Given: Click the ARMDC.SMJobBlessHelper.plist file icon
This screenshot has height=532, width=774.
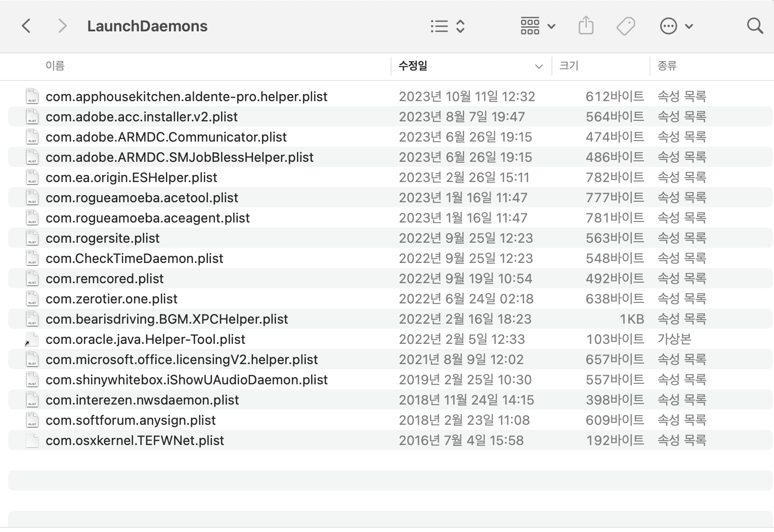Looking at the screenshot, I should [32, 157].
